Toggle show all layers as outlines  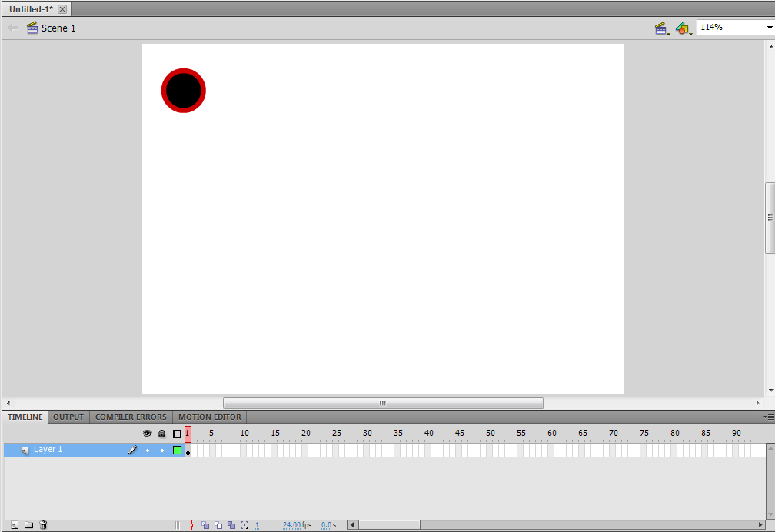(177, 434)
